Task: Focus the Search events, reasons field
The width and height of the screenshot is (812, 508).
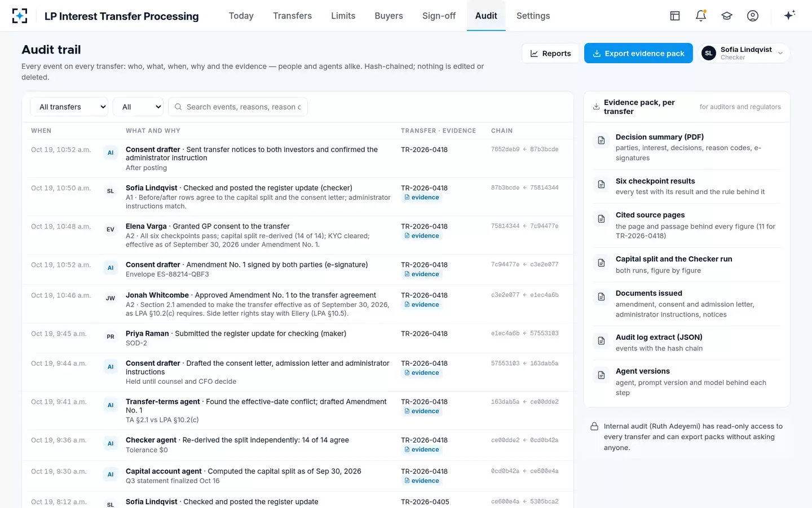Action: point(238,107)
